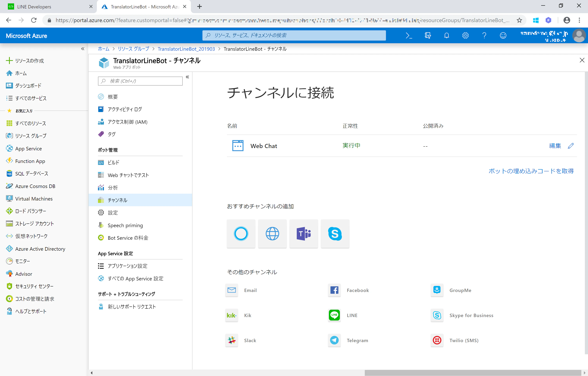588x376 pixels.
Task: Open the feedback smiley icon
Action: coord(503,35)
